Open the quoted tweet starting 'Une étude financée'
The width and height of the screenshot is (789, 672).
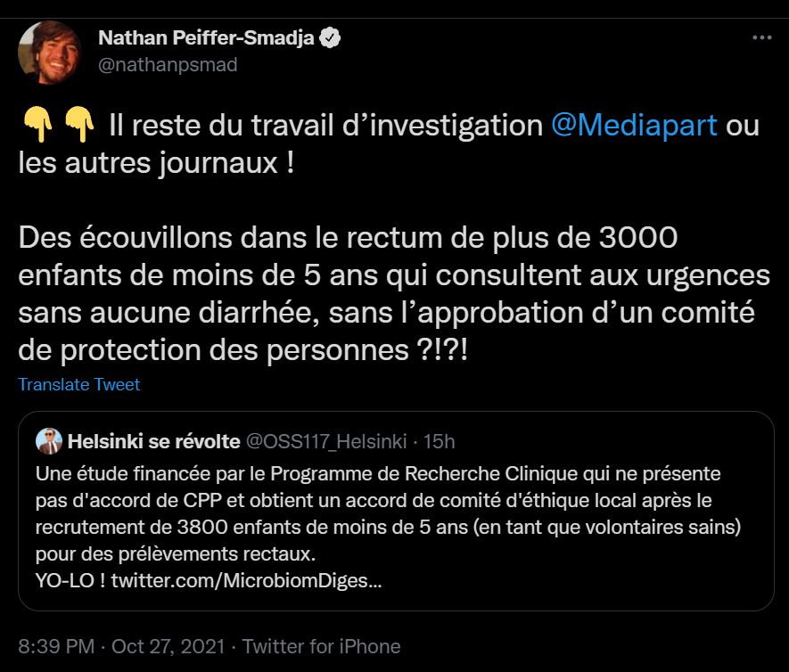point(392,512)
